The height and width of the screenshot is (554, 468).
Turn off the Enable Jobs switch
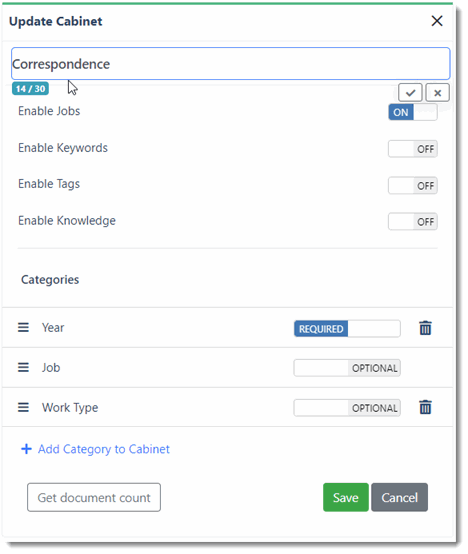(413, 112)
